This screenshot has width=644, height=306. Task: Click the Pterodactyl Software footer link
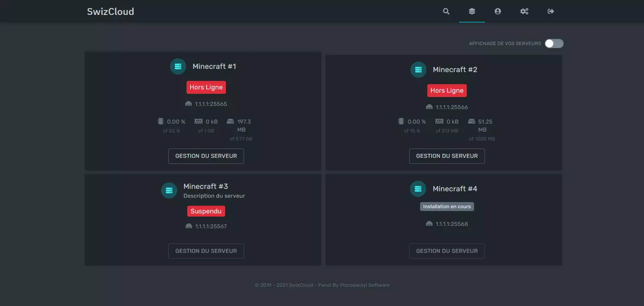tap(364, 285)
